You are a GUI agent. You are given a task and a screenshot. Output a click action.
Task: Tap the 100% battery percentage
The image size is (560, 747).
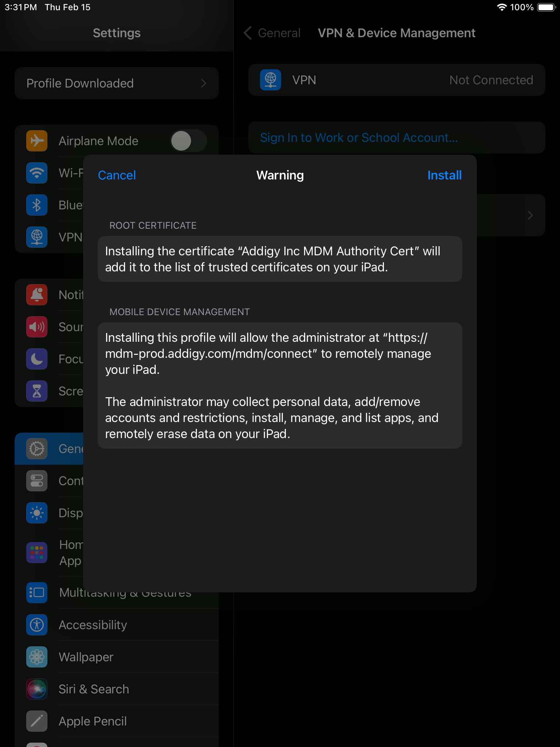522,7
